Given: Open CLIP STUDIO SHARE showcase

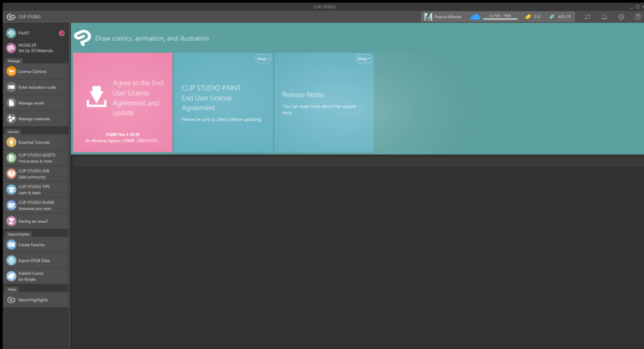Looking at the screenshot, I should click(x=36, y=205).
